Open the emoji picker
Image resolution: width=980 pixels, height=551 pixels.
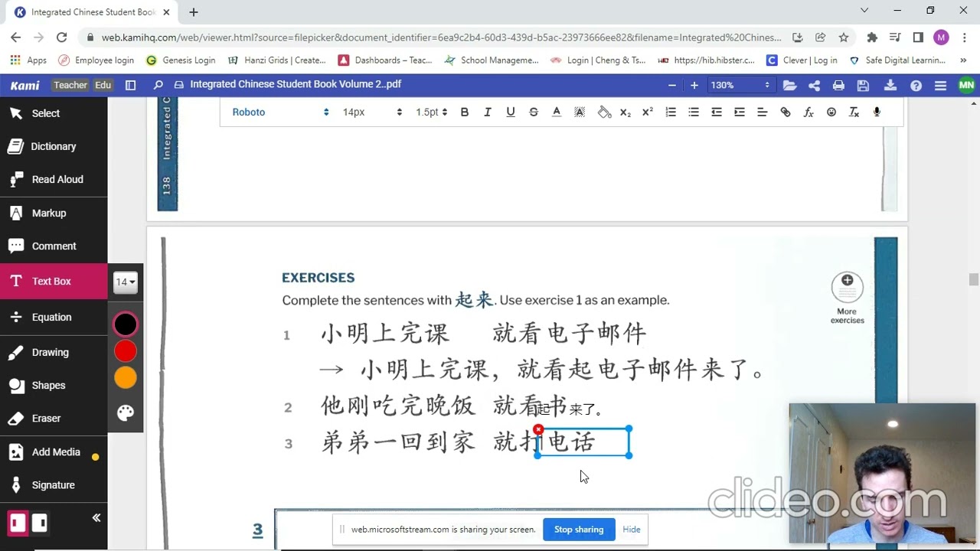(x=831, y=112)
